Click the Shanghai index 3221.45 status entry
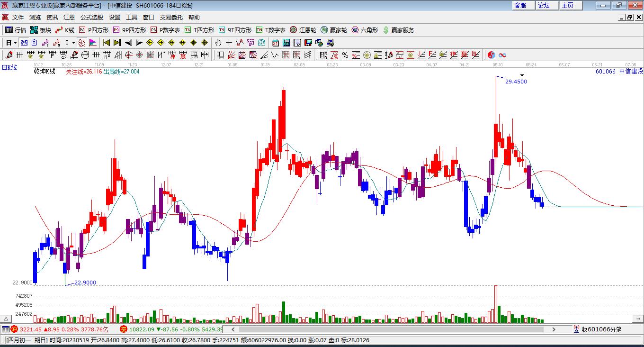This screenshot has height=347, width=644. pos(60,329)
